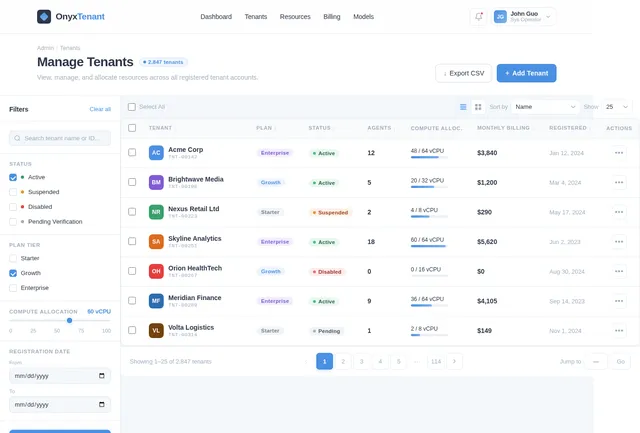Screen dimensions: 640x433
Task: Open actions menu for Nexus Retail Ltd
Action: [618, 212]
